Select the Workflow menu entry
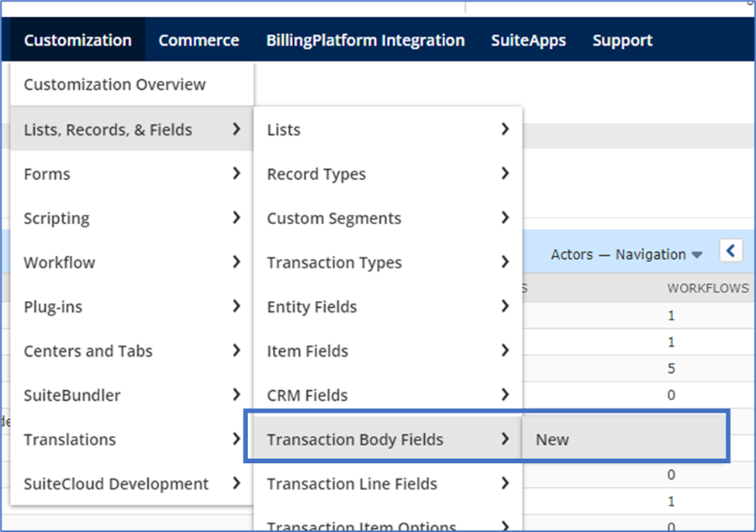 pyautogui.click(x=132, y=262)
